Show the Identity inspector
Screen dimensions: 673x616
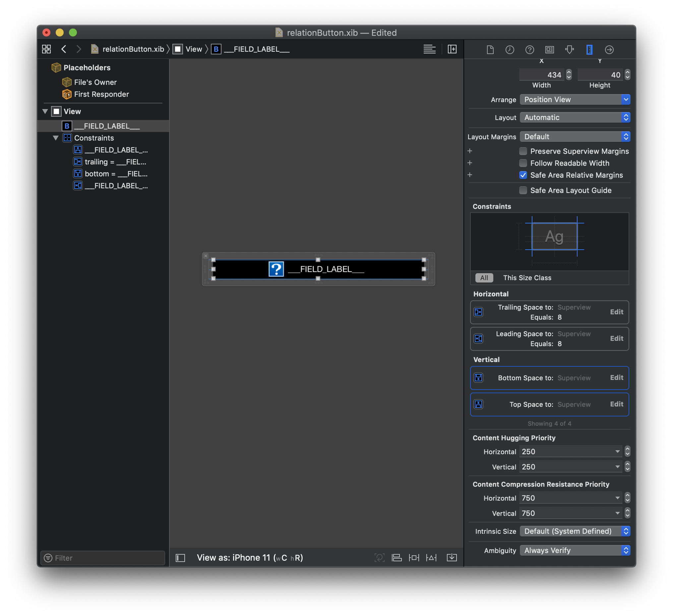(549, 50)
